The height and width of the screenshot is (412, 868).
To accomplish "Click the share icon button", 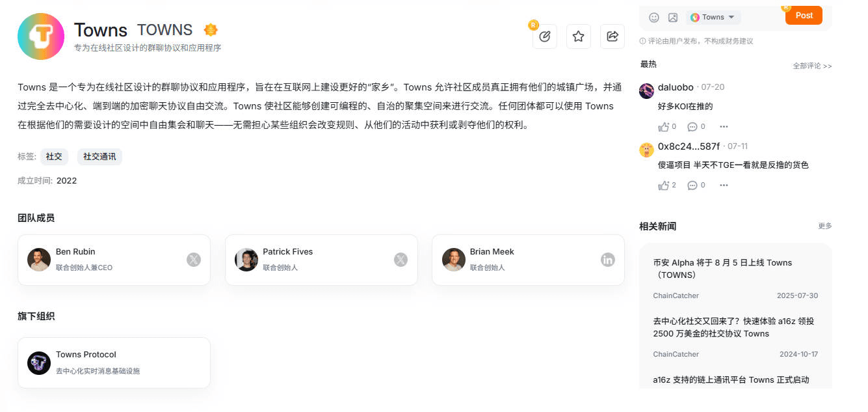I will 612,36.
